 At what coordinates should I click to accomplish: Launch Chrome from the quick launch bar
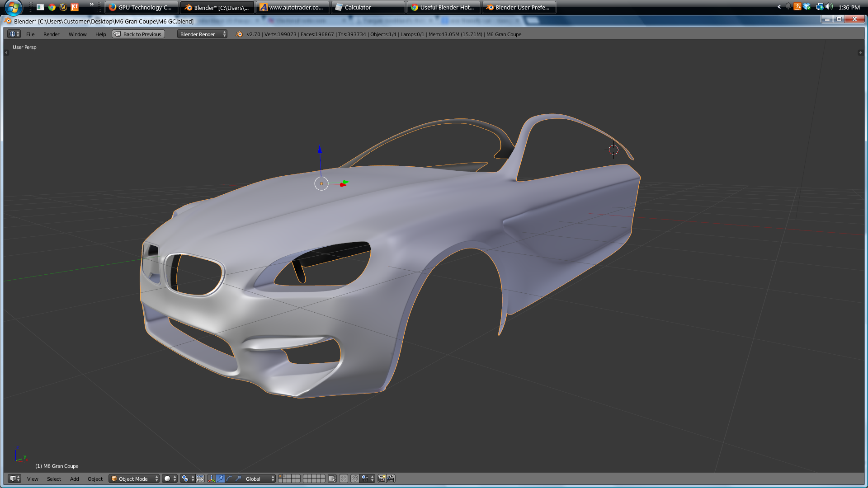pos(52,7)
